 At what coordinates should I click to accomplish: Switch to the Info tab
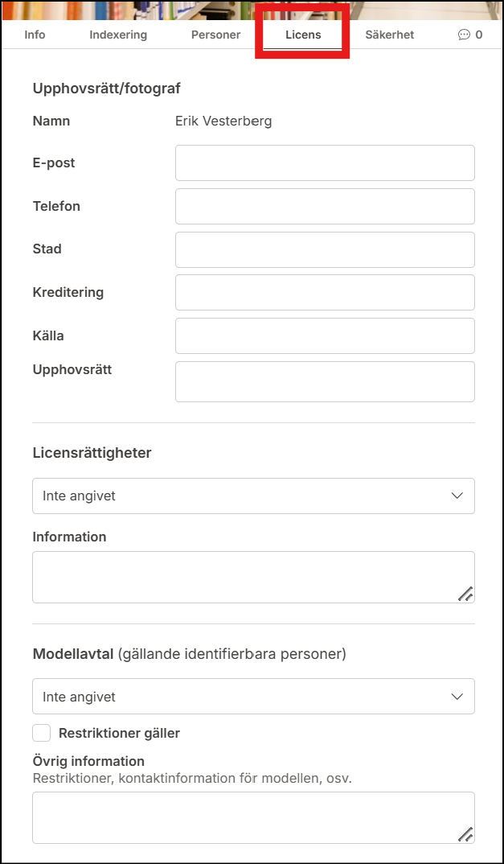click(x=35, y=35)
